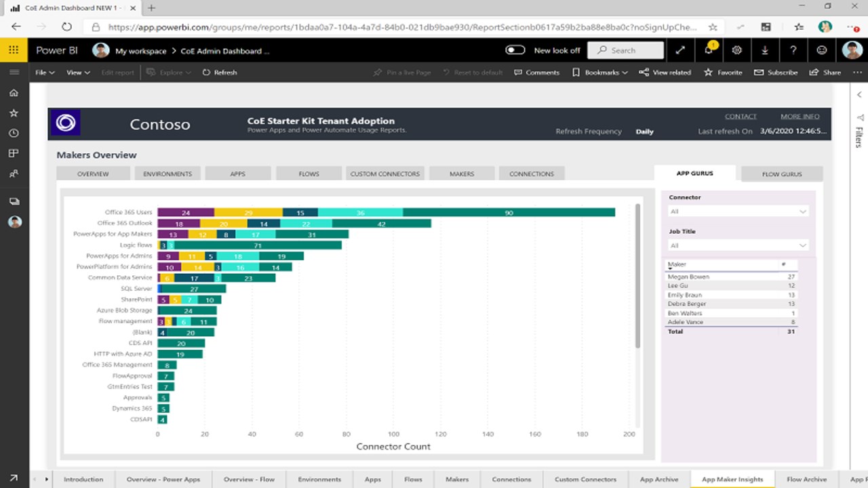Open the File menu dropdown

pyautogui.click(x=45, y=72)
